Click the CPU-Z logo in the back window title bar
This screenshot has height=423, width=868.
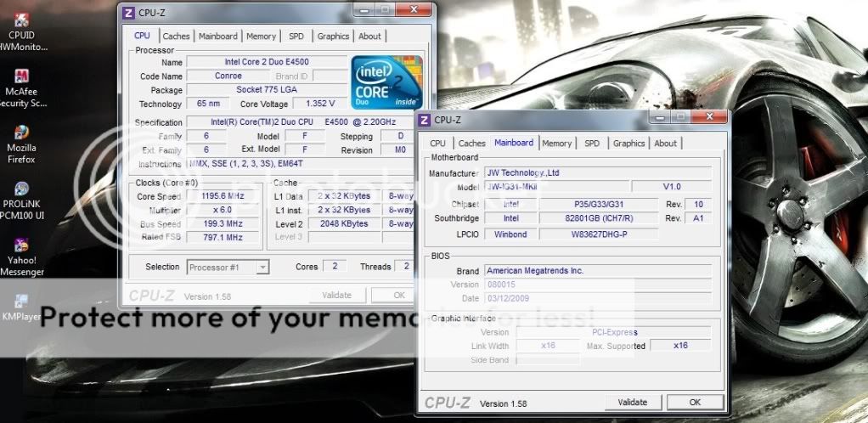pos(128,13)
